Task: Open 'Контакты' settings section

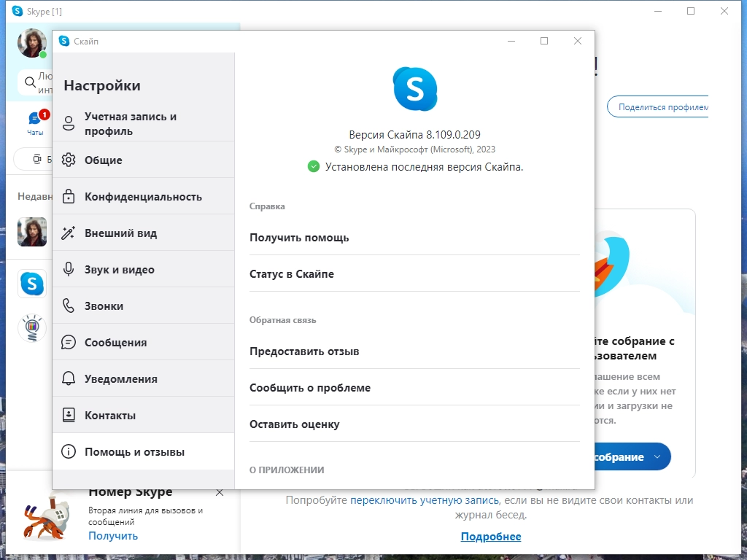Action: (x=144, y=415)
